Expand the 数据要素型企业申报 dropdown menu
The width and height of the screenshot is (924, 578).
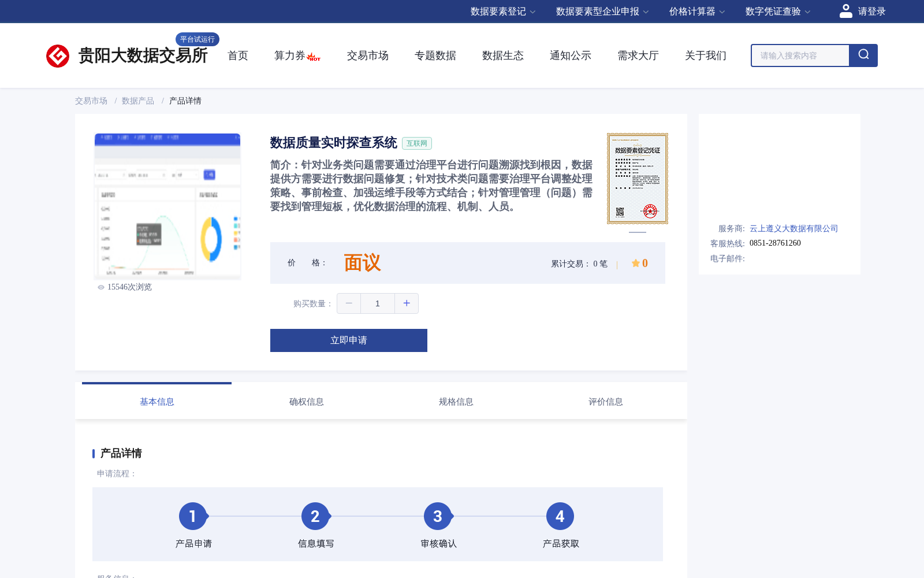pos(602,12)
